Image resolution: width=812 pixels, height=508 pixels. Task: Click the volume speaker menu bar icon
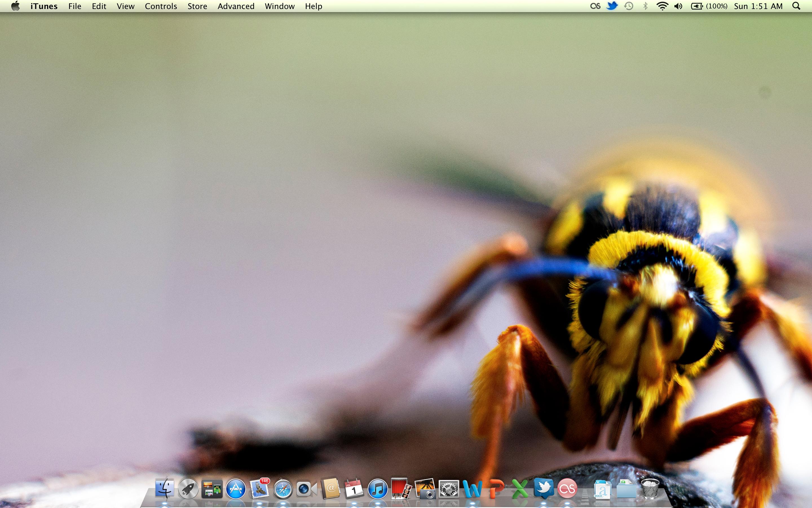point(678,6)
